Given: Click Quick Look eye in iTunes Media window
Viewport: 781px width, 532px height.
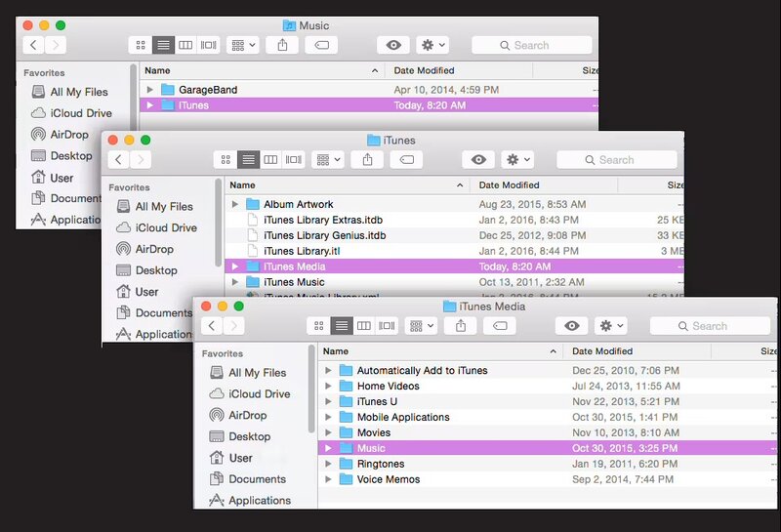Looking at the screenshot, I should (572, 326).
